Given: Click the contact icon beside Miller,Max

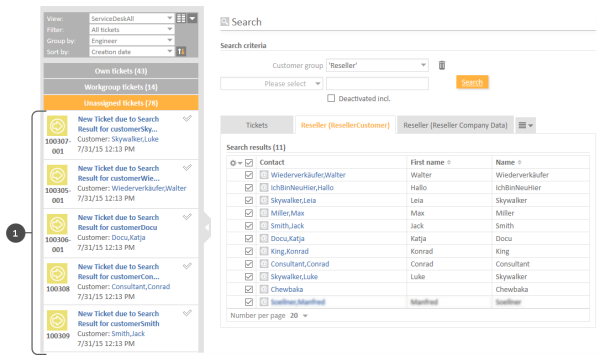Looking at the screenshot, I should pyautogui.click(x=264, y=213).
